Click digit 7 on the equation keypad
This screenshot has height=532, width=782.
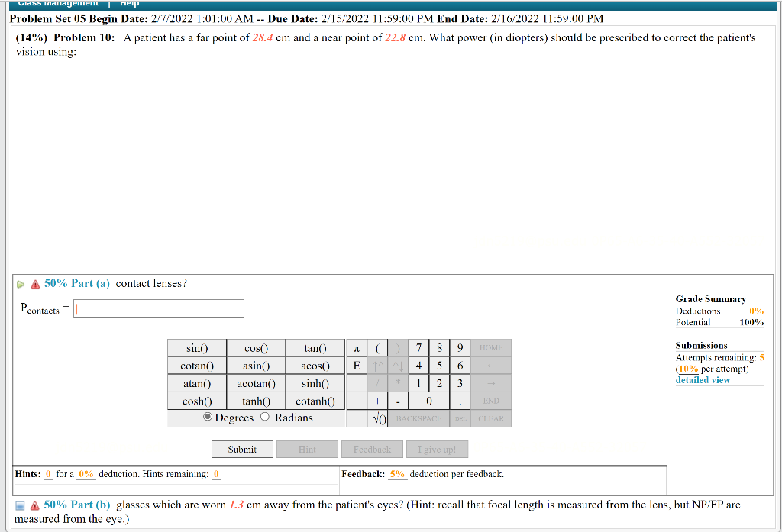coord(418,347)
